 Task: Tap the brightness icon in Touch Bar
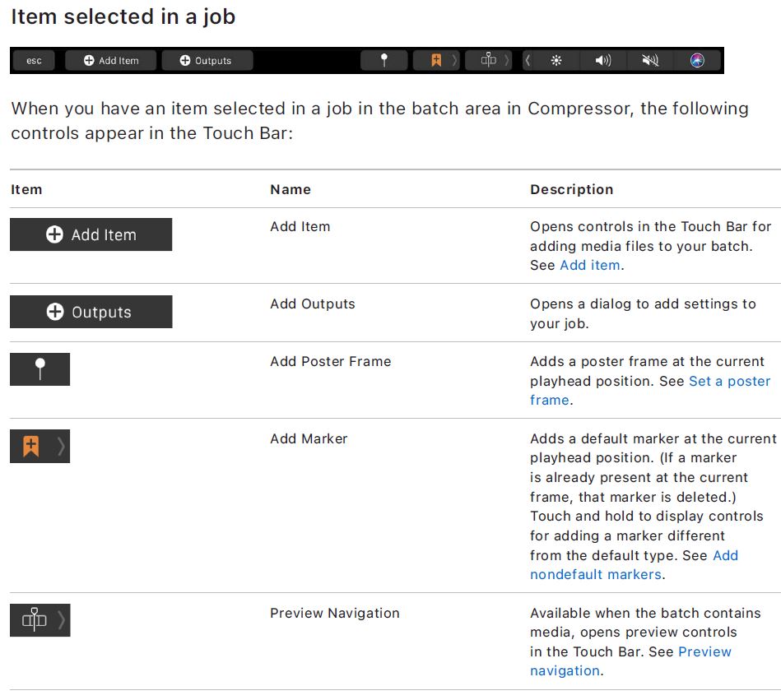click(x=556, y=60)
